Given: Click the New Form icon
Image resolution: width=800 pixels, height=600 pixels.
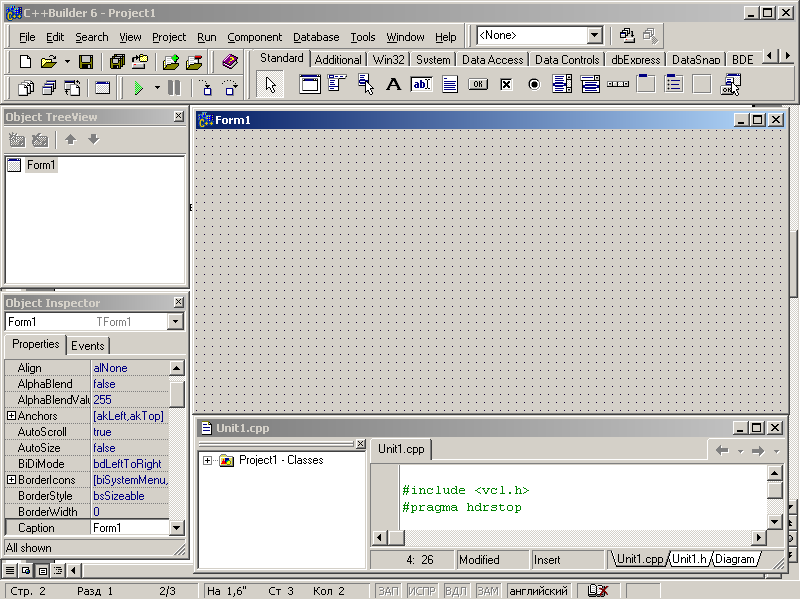Looking at the screenshot, I should click(103, 88).
